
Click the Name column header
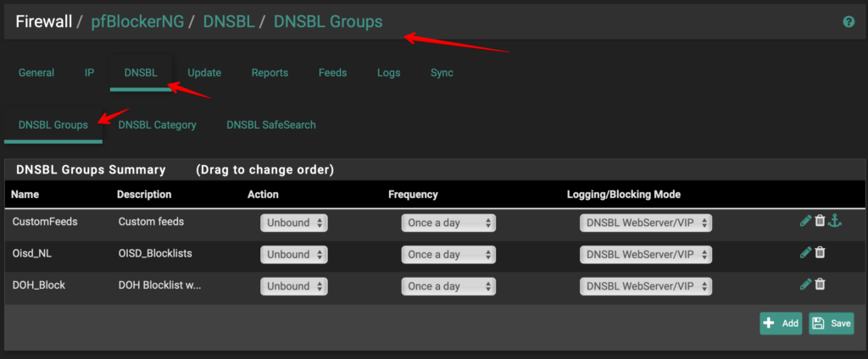pos(25,195)
